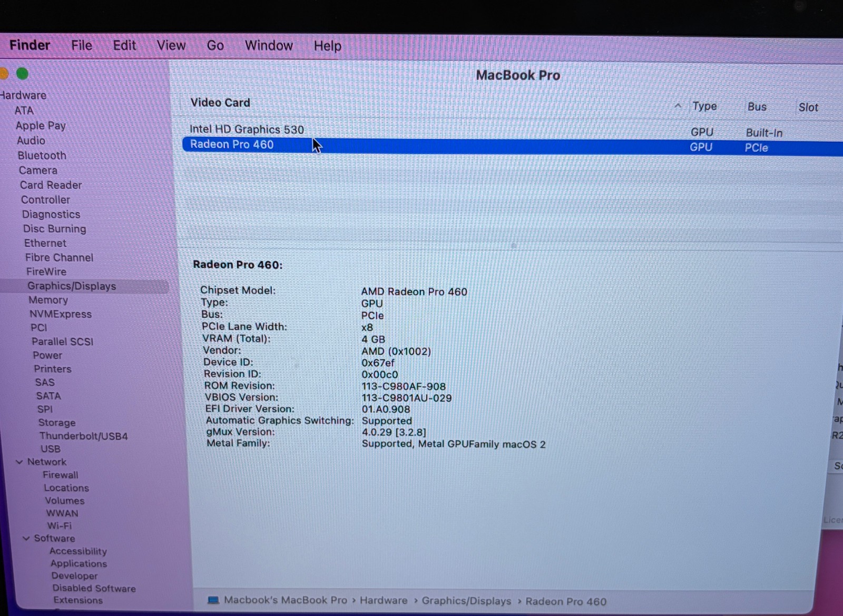Select SPI in the sidebar
Image resolution: width=843 pixels, height=616 pixels.
coord(45,409)
